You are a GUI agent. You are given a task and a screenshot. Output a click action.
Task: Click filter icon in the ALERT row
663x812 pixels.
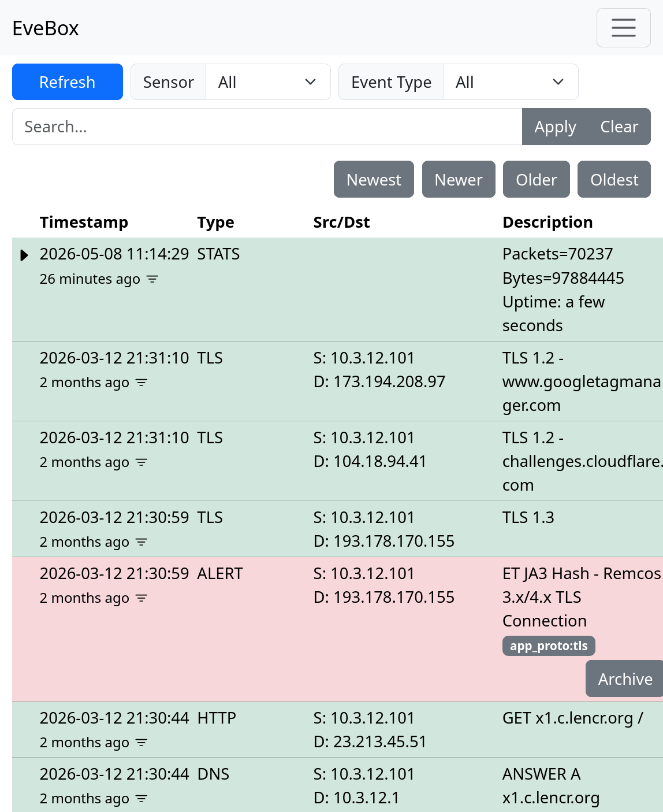[141, 598]
